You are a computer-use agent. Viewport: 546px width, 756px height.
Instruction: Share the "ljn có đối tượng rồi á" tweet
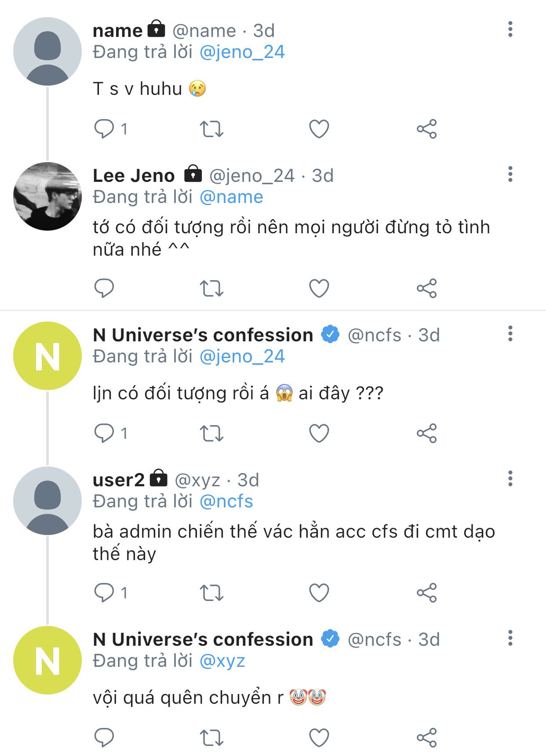pyautogui.click(x=426, y=434)
